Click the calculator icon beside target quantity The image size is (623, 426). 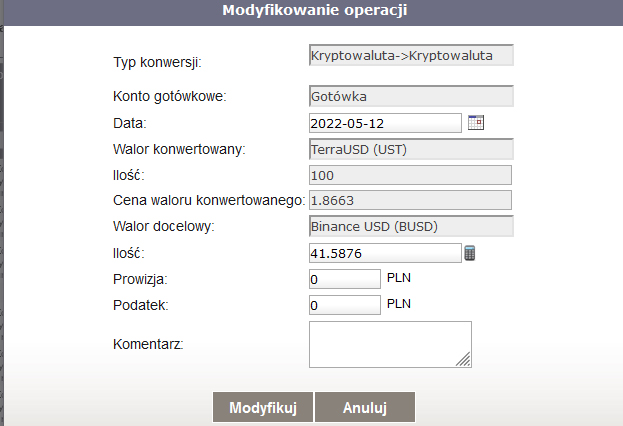coord(470,253)
